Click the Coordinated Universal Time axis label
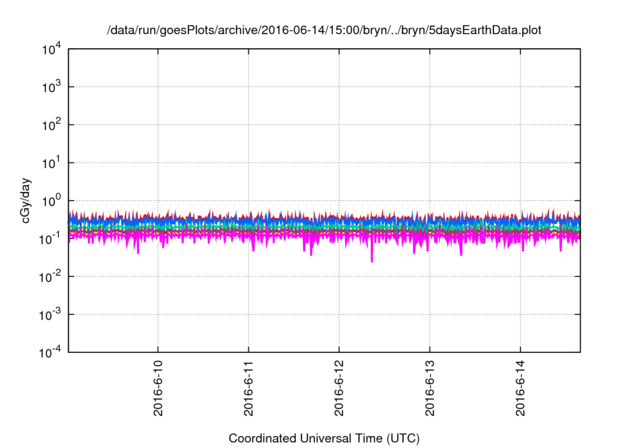640x448 pixels. click(x=324, y=438)
